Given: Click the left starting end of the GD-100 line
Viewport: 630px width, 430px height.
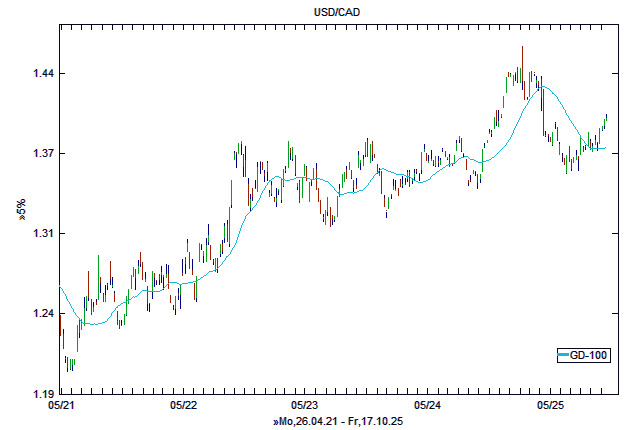Looking at the screenshot, I should coord(61,288).
